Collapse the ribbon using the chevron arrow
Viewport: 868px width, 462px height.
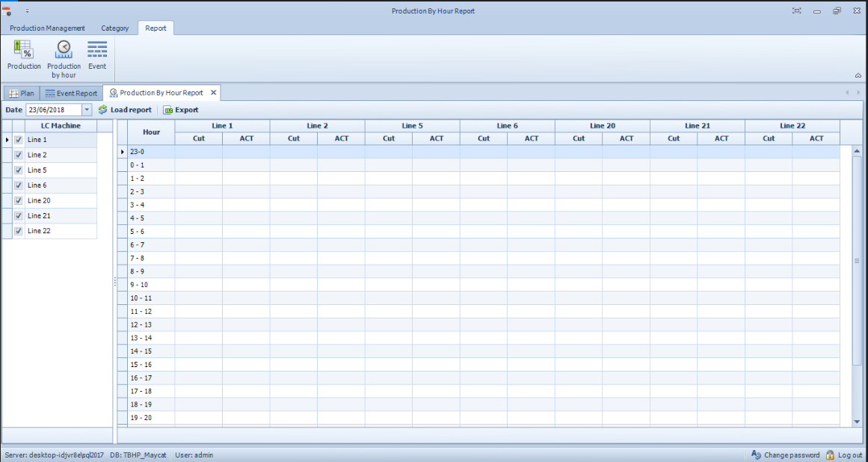click(x=858, y=76)
